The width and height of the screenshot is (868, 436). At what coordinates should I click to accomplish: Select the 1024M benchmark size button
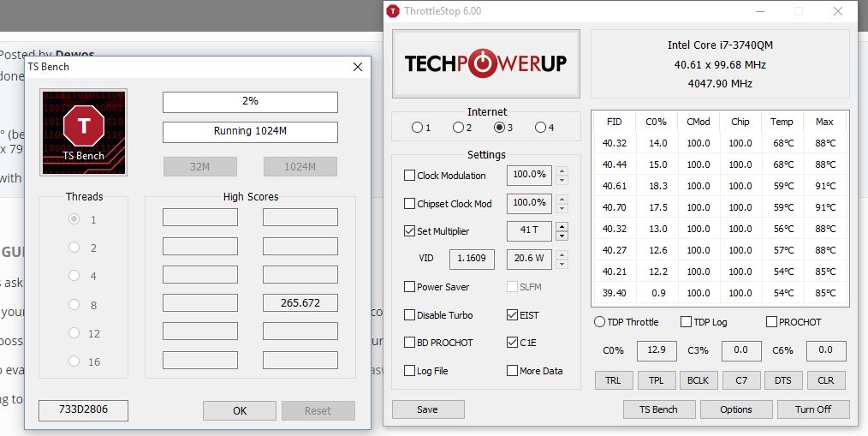(300, 166)
